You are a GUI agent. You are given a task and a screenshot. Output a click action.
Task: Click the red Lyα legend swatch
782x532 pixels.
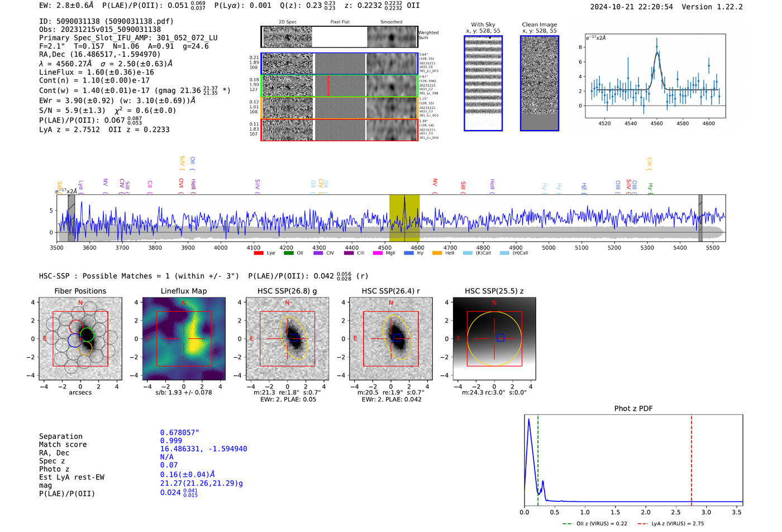tap(258, 253)
